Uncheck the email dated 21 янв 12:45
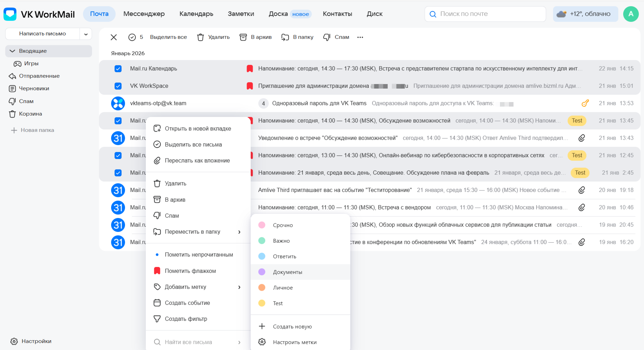Image resolution: width=644 pixels, height=350 pixels. pos(118,156)
